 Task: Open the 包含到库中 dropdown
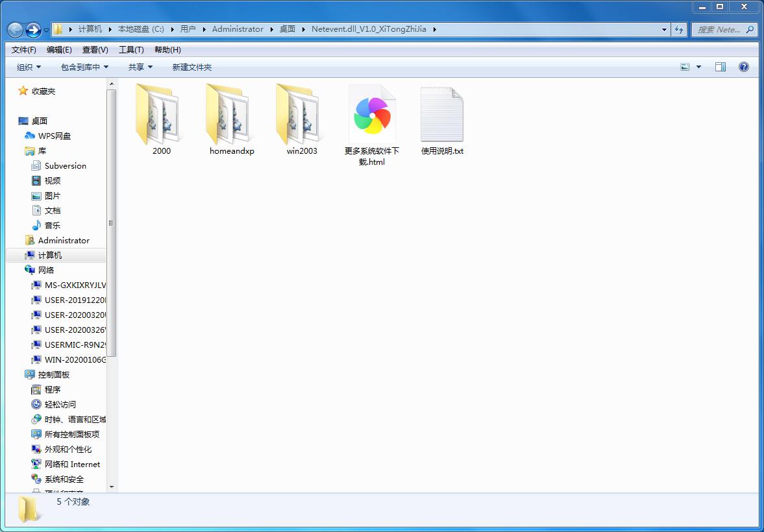[85, 67]
